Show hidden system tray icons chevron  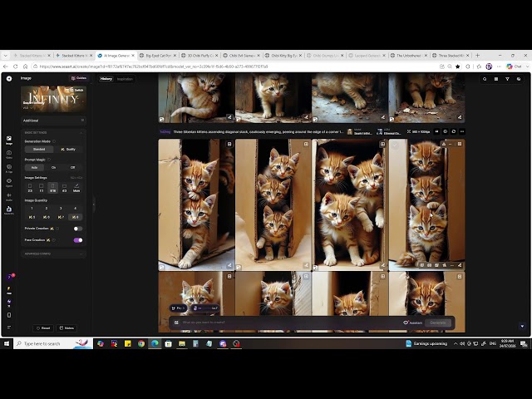tap(456, 343)
